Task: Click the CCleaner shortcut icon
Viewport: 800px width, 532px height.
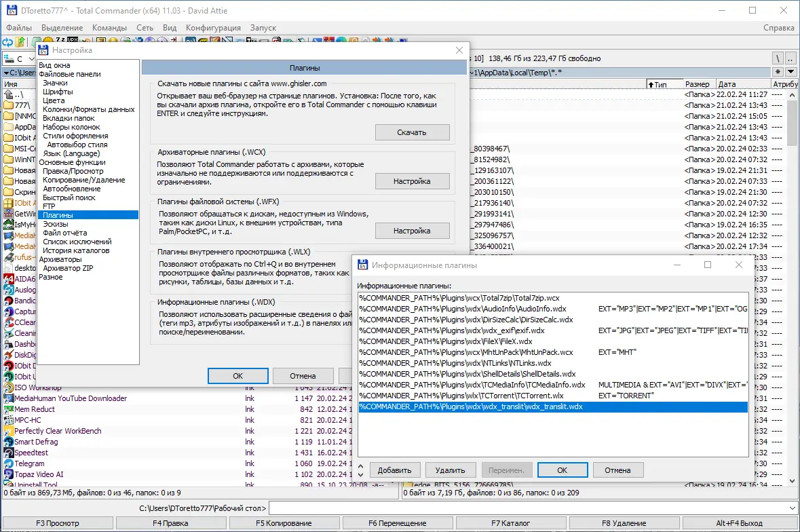Action: pyautogui.click(x=8, y=322)
